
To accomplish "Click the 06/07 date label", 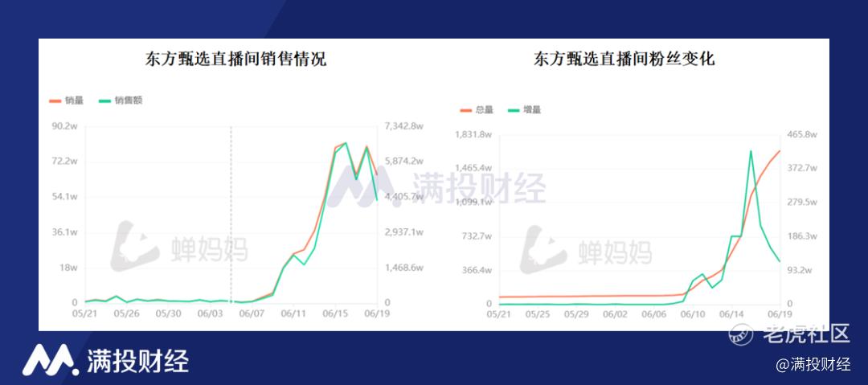I will tap(252, 313).
